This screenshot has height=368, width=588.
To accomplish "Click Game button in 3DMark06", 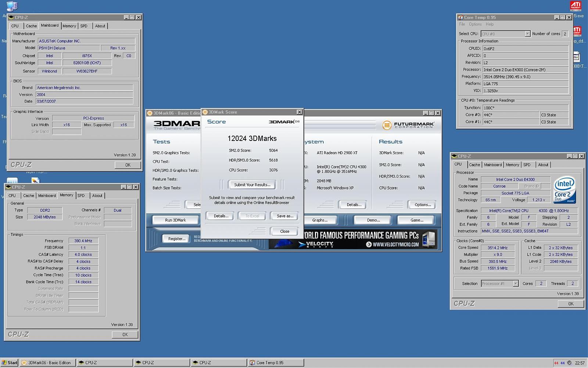I will coord(417,220).
